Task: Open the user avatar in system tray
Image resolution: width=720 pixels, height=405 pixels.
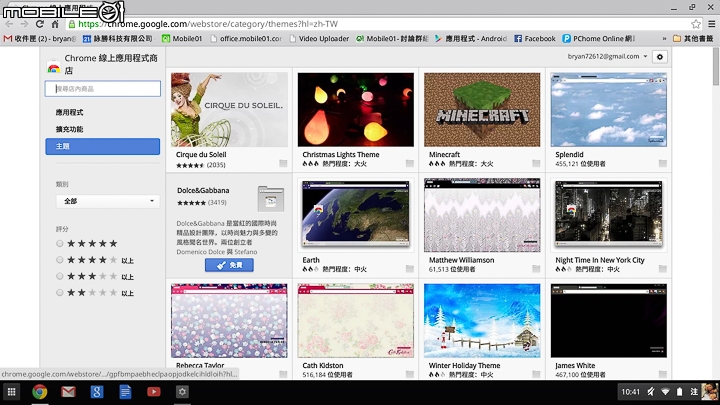Action: [x=709, y=392]
